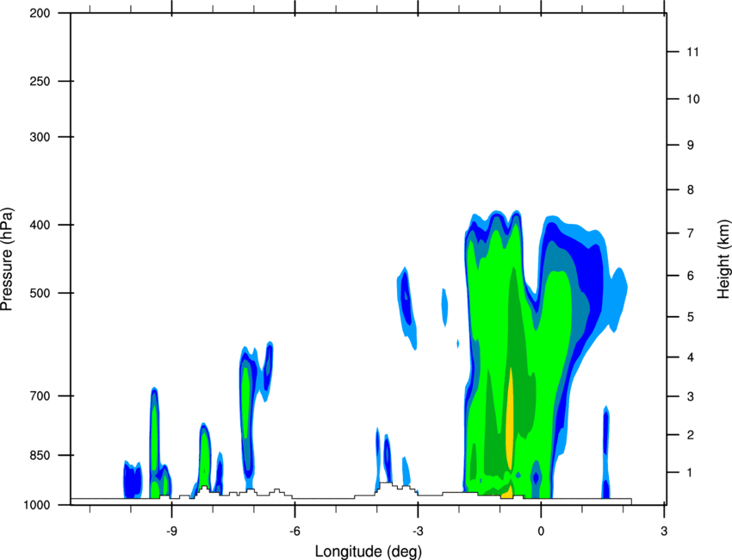The width and height of the screenshot is (732, 560).
Task: Select the 1000 pressure tick label
Action: 36,505
